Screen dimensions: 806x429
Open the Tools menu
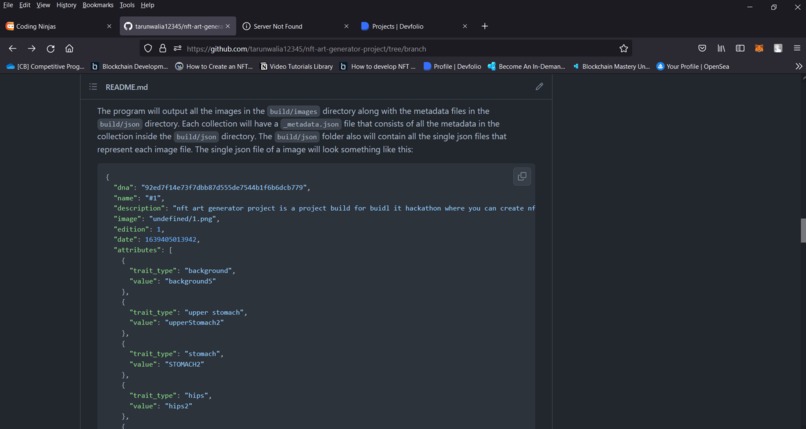click(127, 5)
